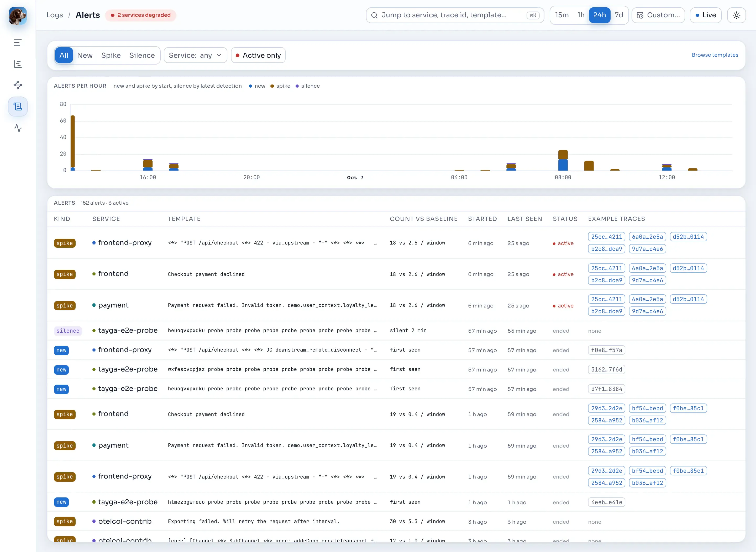Click the LAST SEEN column header
The height and width of the screenshot is (552, 756).
[x=525, y=219]
